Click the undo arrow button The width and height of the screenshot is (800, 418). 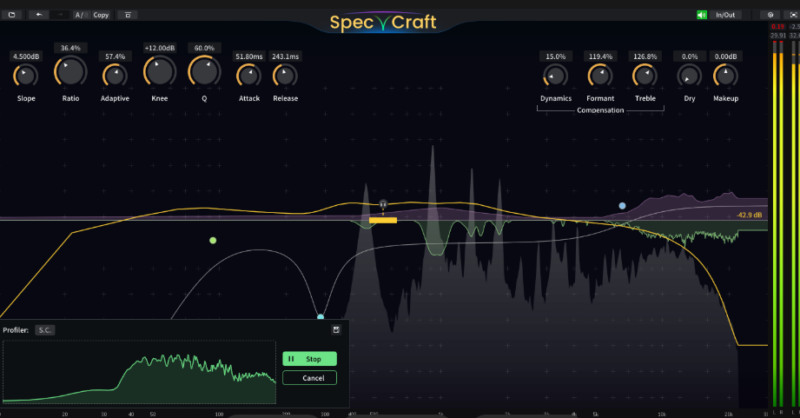point(39,15)
